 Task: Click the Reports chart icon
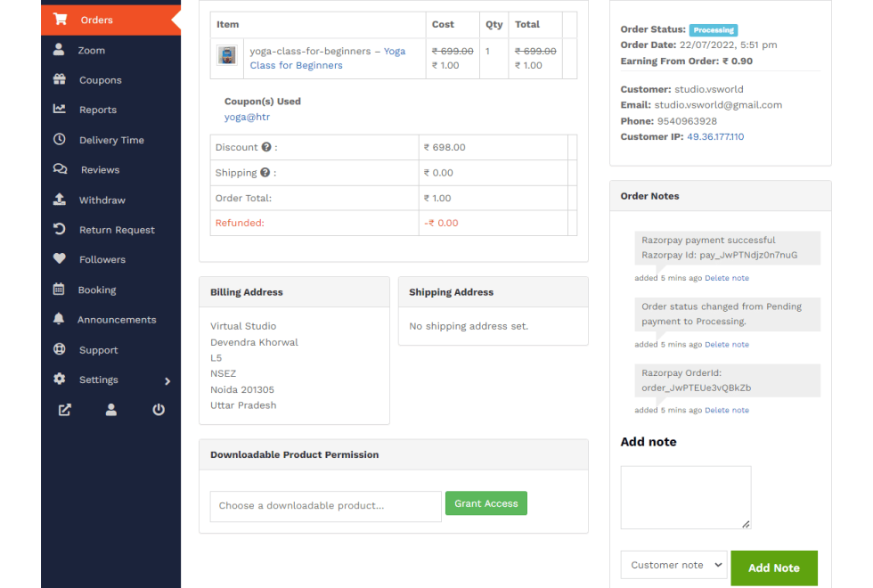click(x=60, y=109)
